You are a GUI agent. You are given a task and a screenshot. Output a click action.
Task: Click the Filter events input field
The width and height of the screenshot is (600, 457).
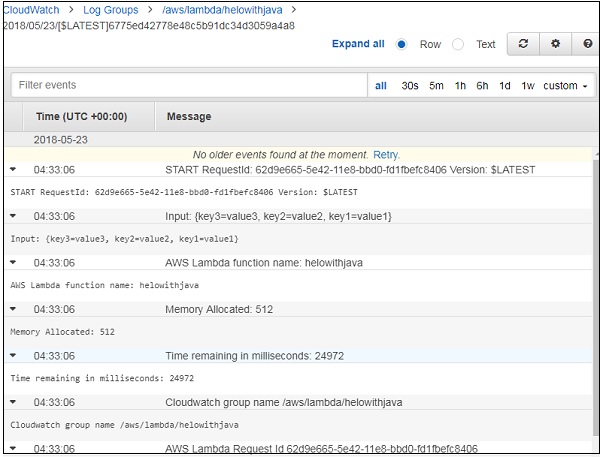185,86
